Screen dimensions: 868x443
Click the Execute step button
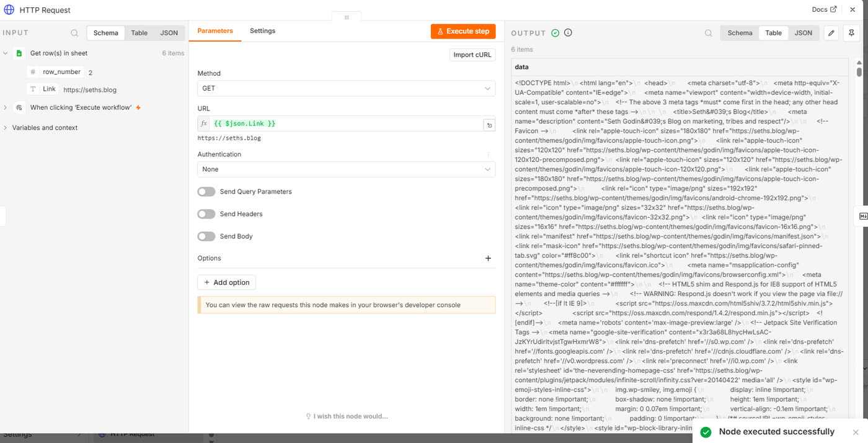463,31
